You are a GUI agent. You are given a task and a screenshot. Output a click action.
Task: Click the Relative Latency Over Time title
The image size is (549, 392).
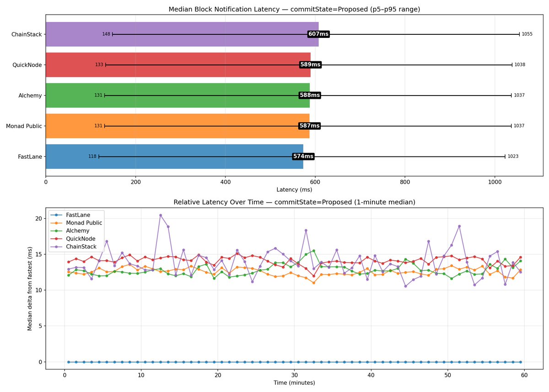click(294, 202)
